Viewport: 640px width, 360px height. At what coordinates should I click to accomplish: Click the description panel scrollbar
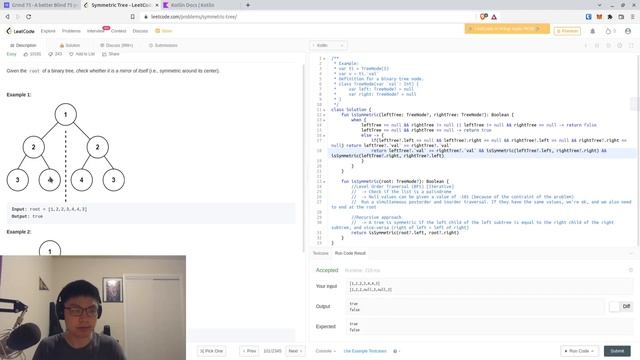click(x=304, y=159)
